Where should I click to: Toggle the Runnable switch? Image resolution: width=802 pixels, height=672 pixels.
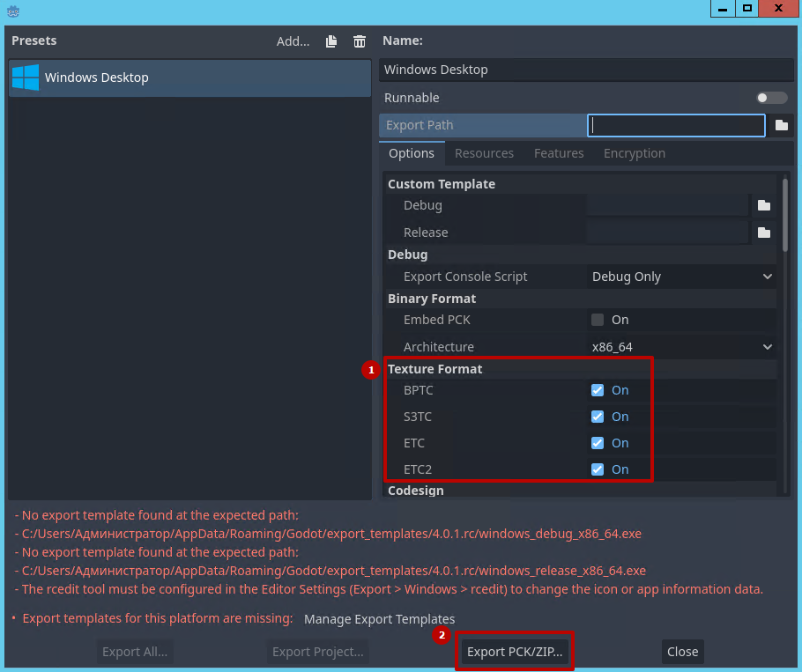[771, 98]
